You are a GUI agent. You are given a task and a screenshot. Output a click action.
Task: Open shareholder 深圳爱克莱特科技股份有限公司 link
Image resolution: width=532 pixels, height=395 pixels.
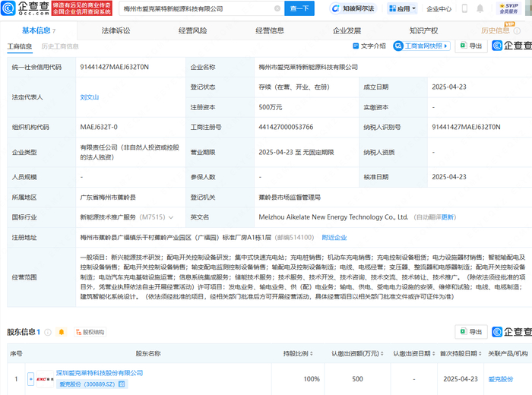pos(99,373)
